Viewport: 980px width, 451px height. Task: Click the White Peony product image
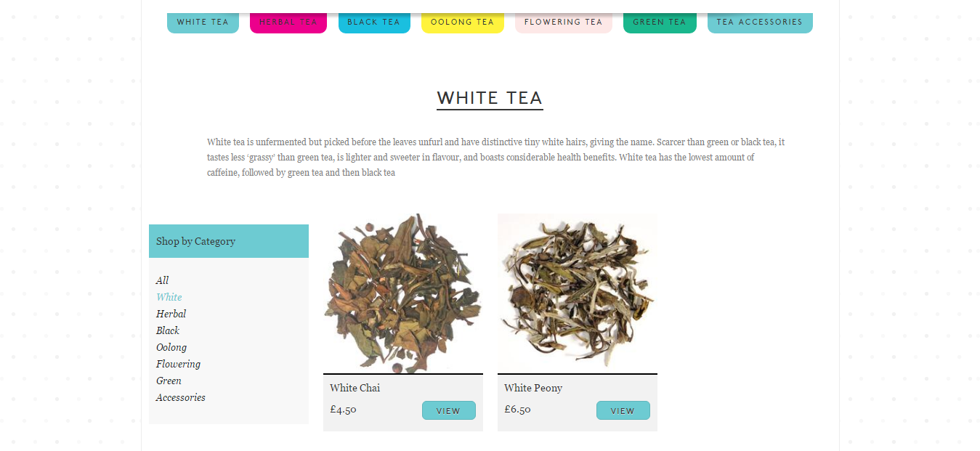578,293
